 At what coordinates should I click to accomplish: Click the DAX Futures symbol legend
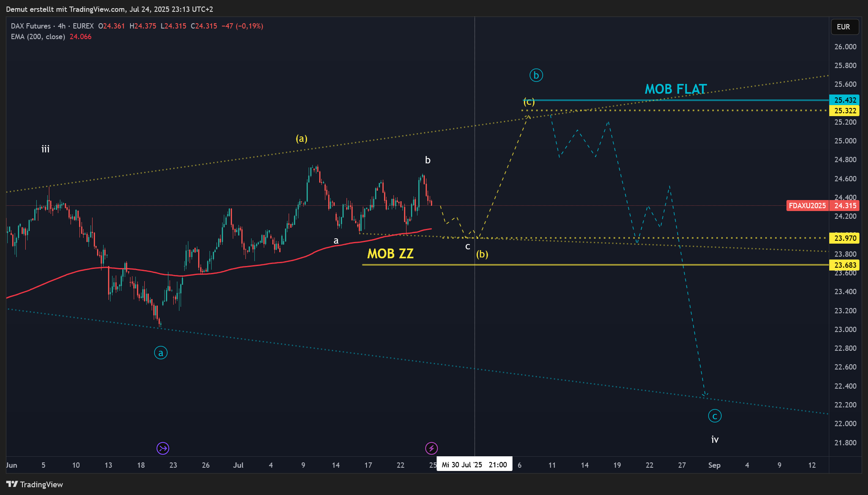tap(31, 26)
